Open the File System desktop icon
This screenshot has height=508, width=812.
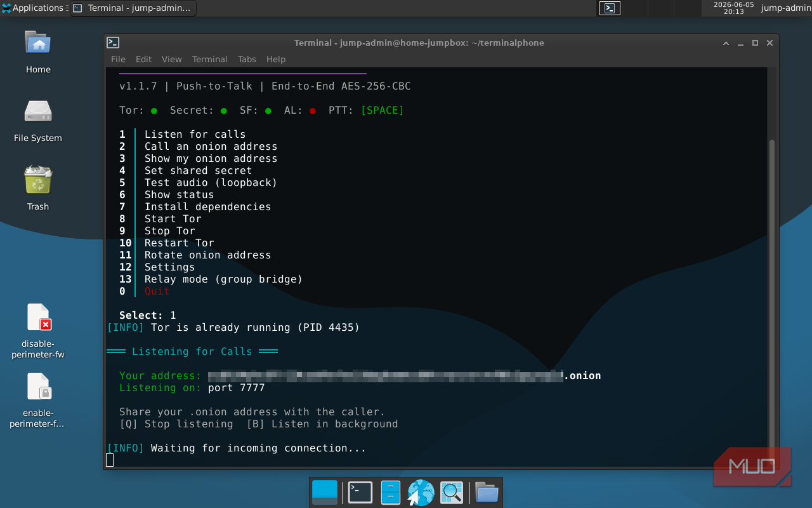[38, 121]
